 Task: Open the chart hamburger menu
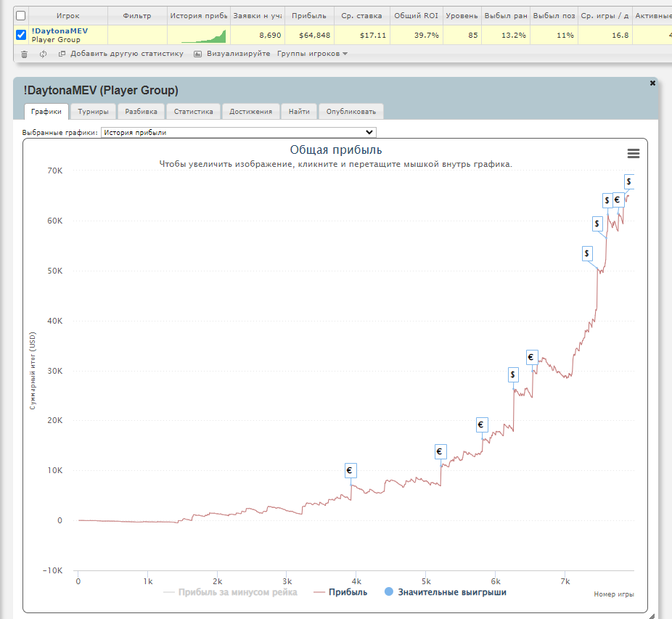(x=634, y=153)
